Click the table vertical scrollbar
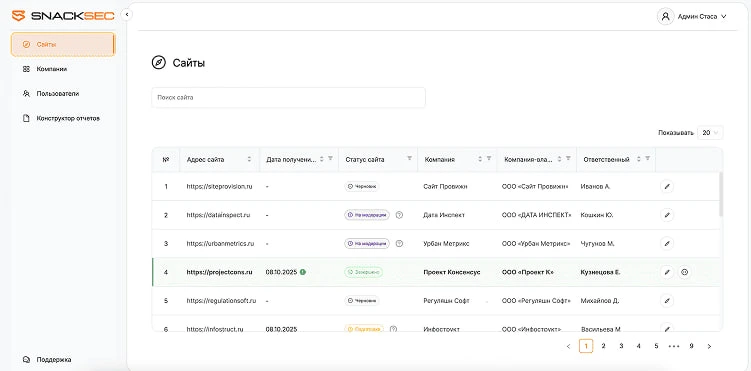 (721, 194)
